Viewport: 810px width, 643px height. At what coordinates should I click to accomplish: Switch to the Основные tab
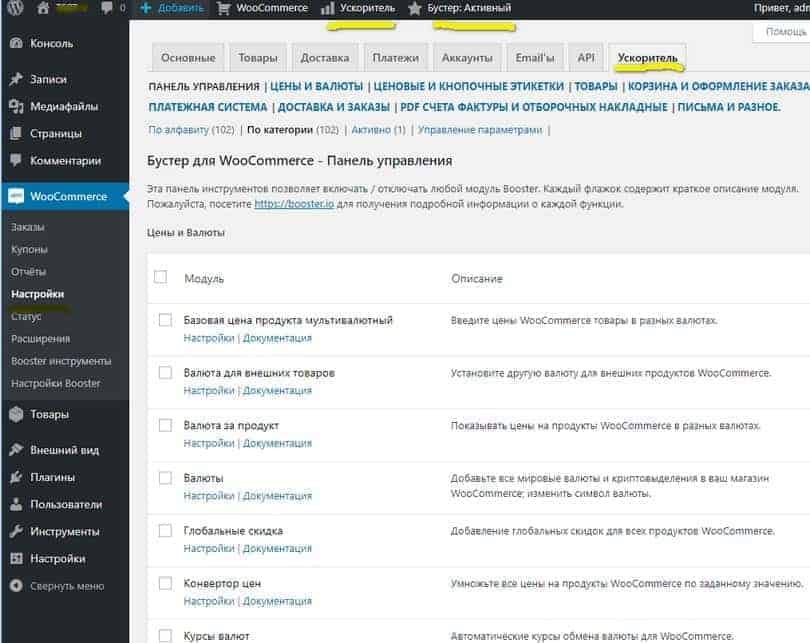point(188,58)
